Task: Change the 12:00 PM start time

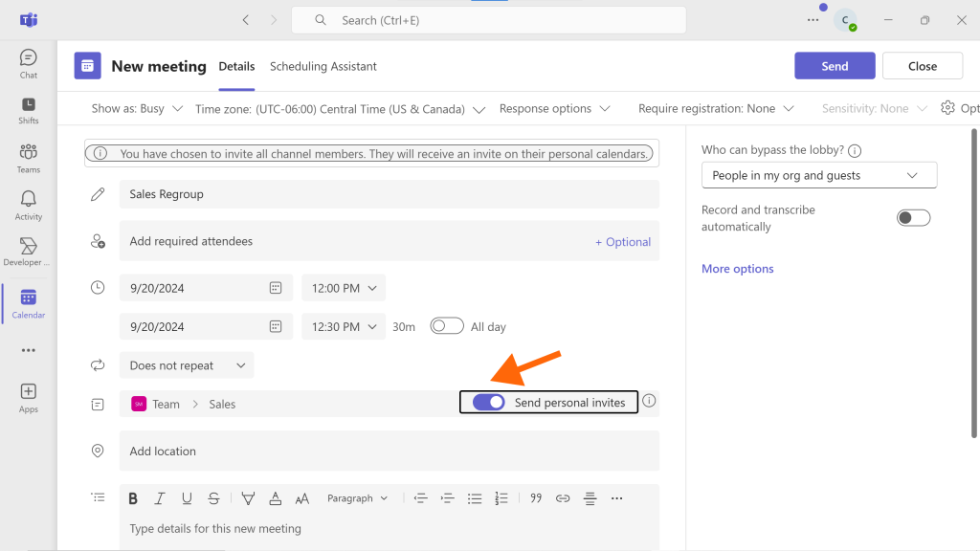Action: [x=344, y=288]
